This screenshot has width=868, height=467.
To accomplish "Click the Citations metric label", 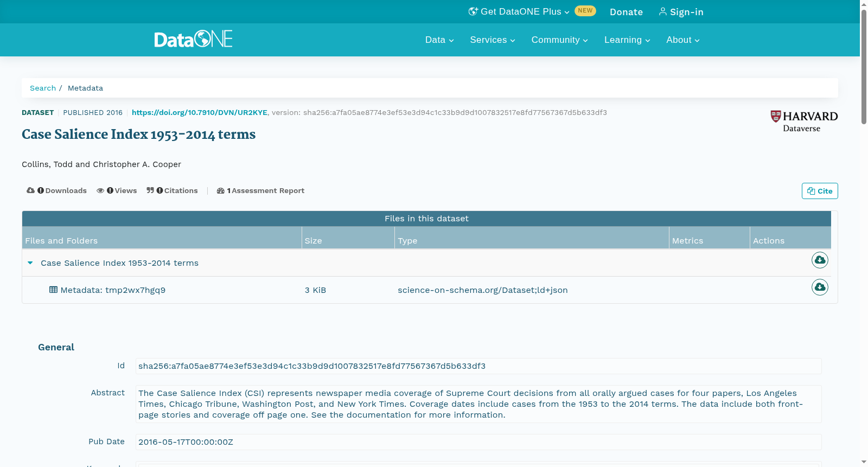I will tap(181, 190).
